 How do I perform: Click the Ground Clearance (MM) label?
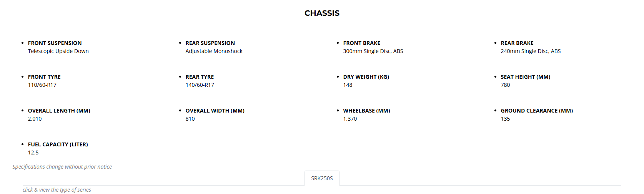(536, 111)
